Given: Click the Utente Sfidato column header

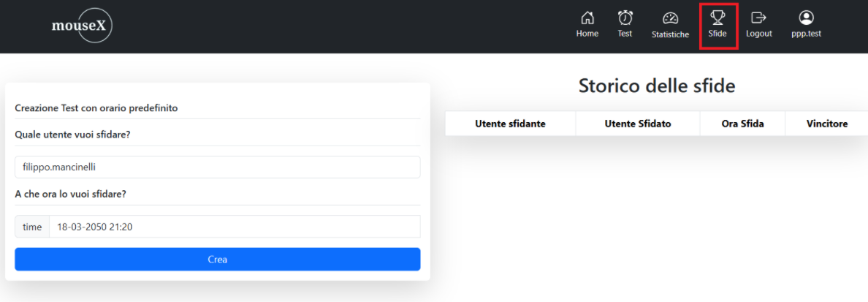Looking at the screenshot, I should (638, 124).
